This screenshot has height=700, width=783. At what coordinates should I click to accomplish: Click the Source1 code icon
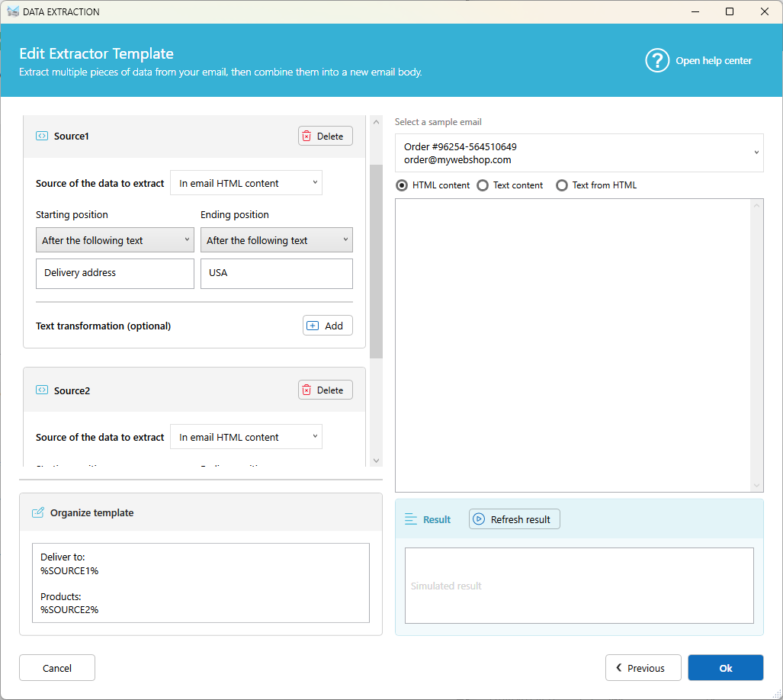[x=42, y=136]
